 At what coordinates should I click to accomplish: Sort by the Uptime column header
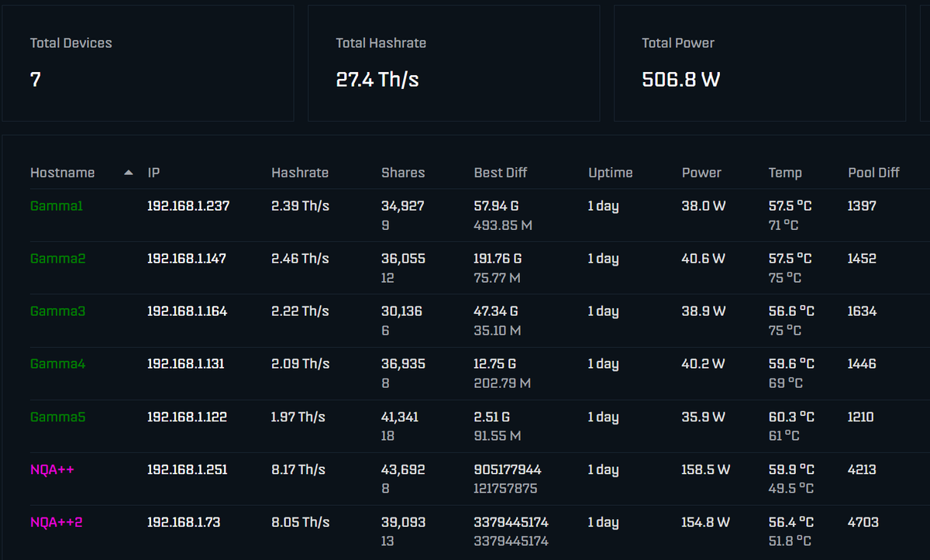coord(611,173)
